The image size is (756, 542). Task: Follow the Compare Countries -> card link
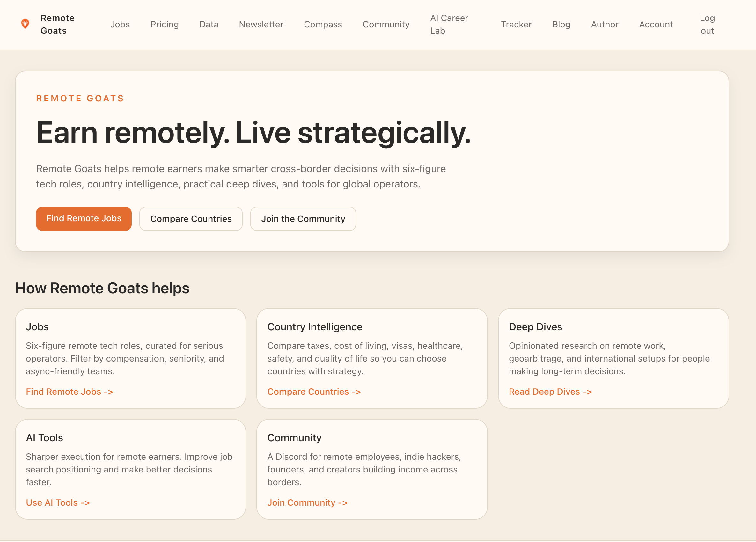(314, 392)
